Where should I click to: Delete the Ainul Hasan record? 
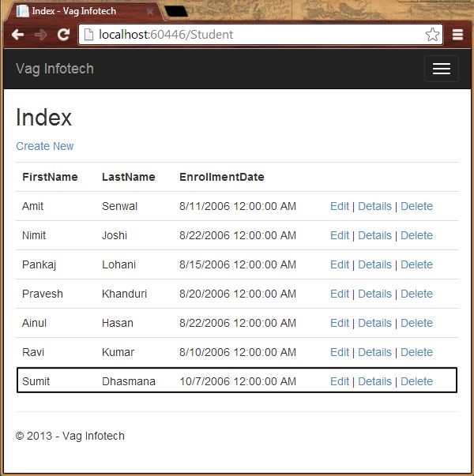pos(416,323)
